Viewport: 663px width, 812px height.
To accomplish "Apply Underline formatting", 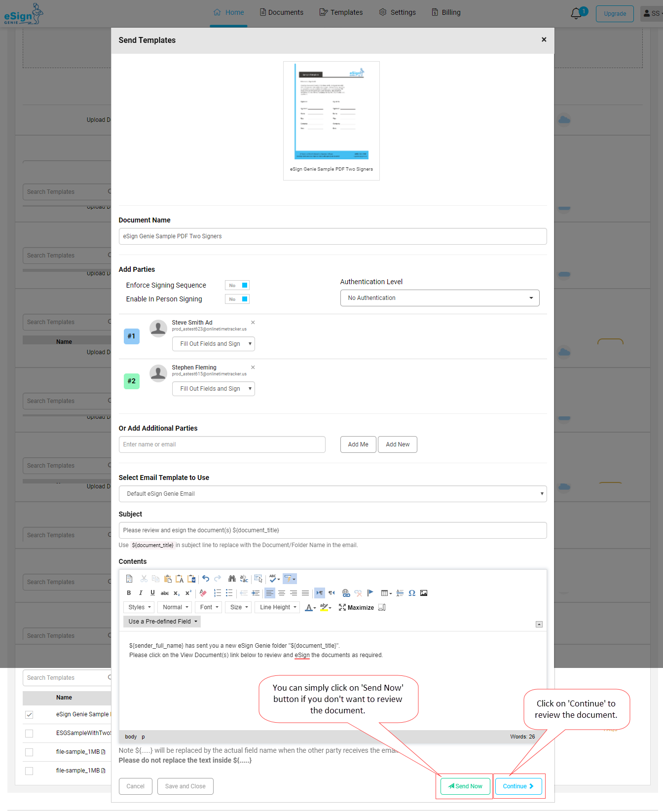I will coord(152,593).
